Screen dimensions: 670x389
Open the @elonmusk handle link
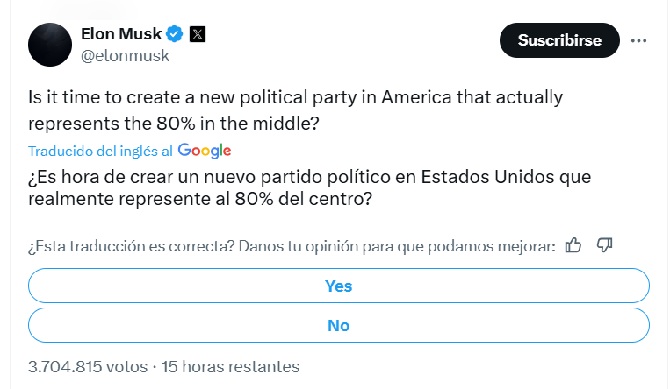[x=125, y=56]
